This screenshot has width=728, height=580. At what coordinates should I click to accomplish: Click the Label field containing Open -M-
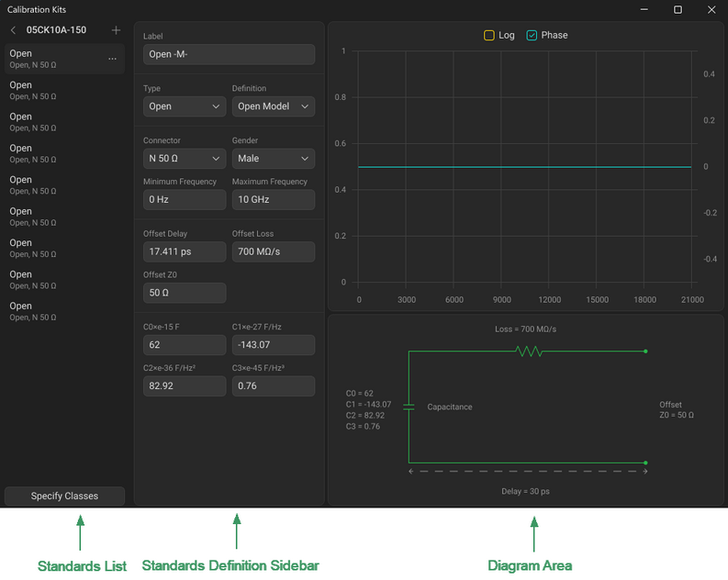pyautogui.click(x=229, y=54)
